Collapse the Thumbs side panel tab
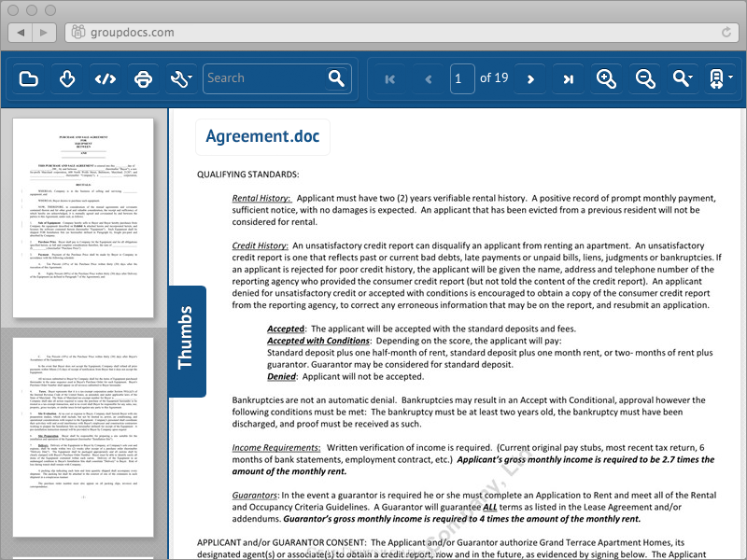This screenshot has height=560, width=747. click(x=187, y=341)
